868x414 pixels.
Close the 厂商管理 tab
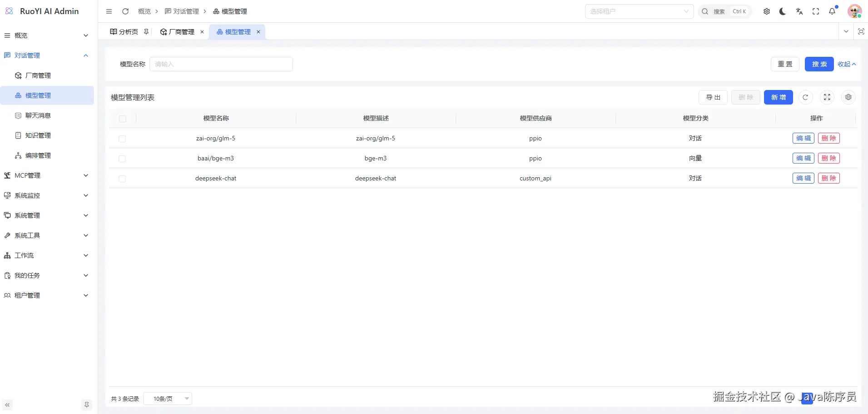pyautogui.click(x=202, y=32)
